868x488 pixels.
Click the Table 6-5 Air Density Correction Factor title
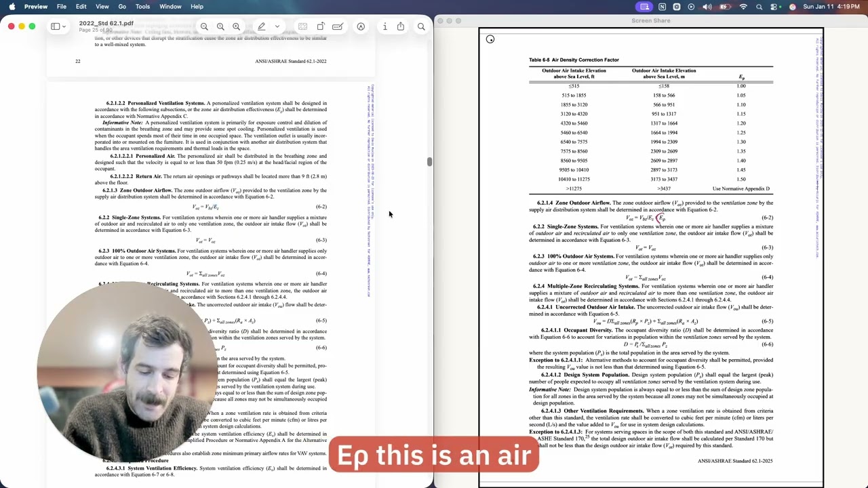tap(574, 60)
